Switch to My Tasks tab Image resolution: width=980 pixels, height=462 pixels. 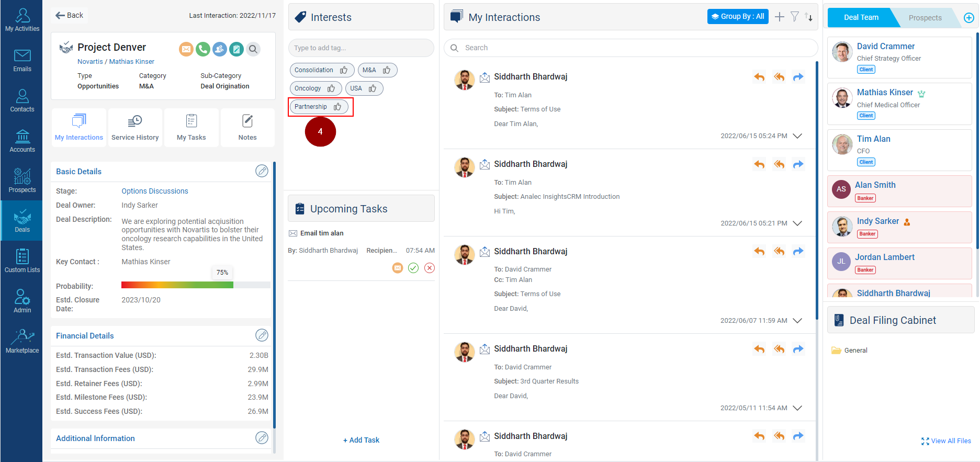[x=192, y=128]
